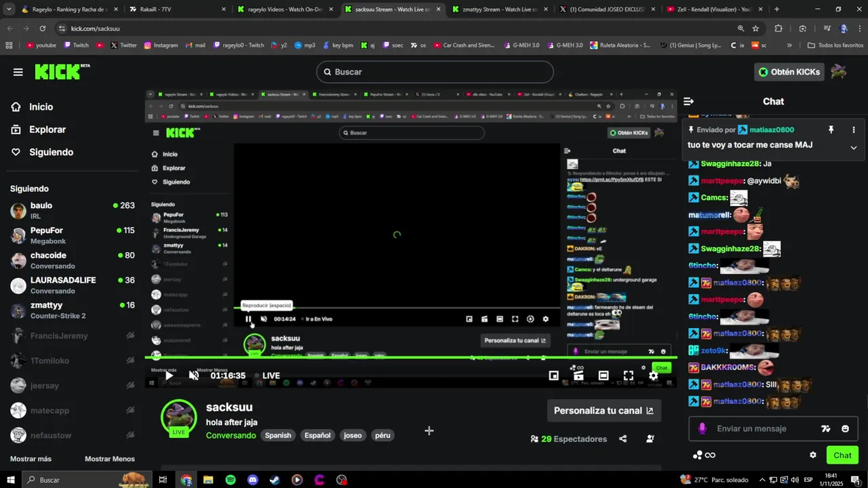Open the Kick hamburger sidebar menu

coord(18,72)
